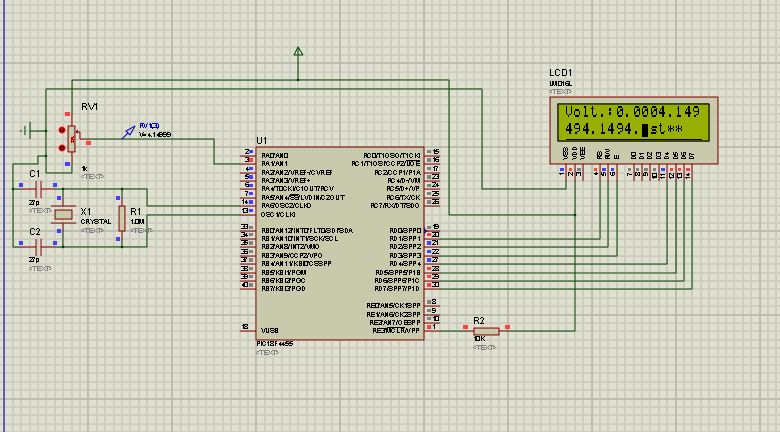Screen dimensions: 780x432
Task: Click the U1 reference label
Action: click(262, 140)
